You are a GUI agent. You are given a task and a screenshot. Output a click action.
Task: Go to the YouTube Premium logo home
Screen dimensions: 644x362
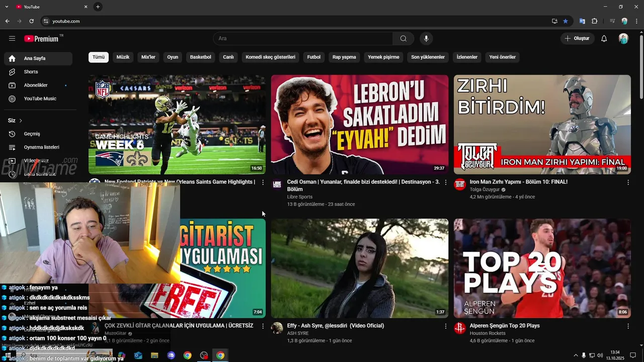coord(41,39)
